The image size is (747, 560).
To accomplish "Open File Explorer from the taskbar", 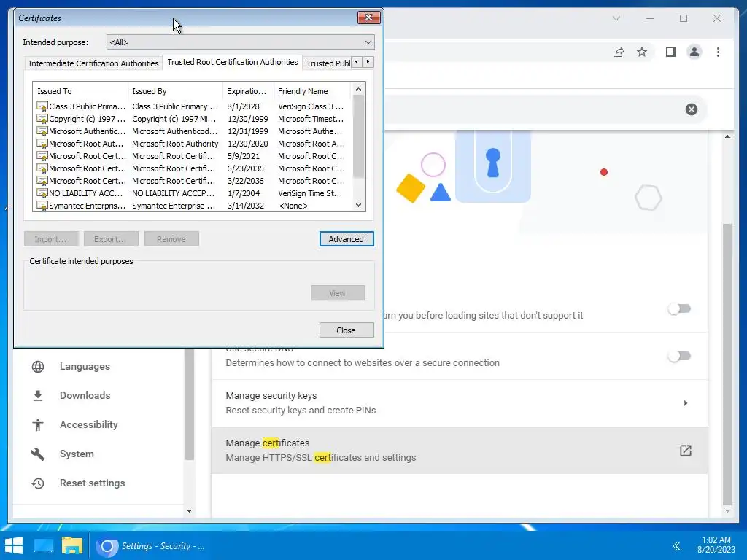I will tap(72, 545).
